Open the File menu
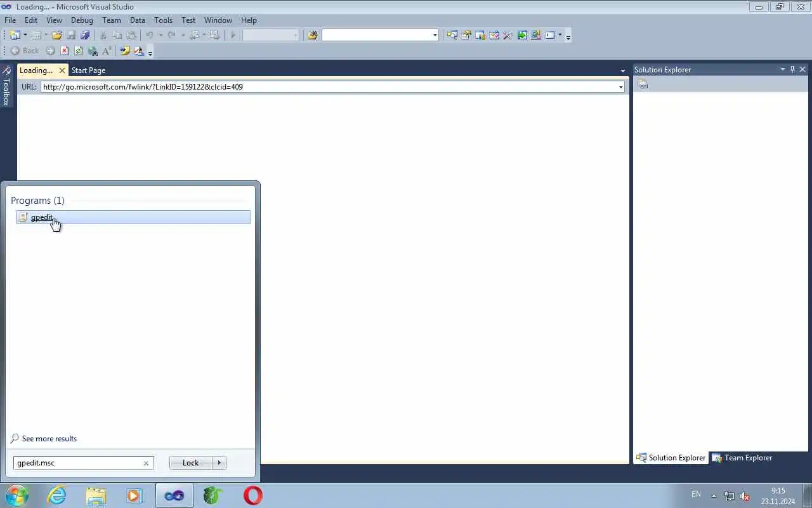 pyautogui.click(x=10, y=20)
